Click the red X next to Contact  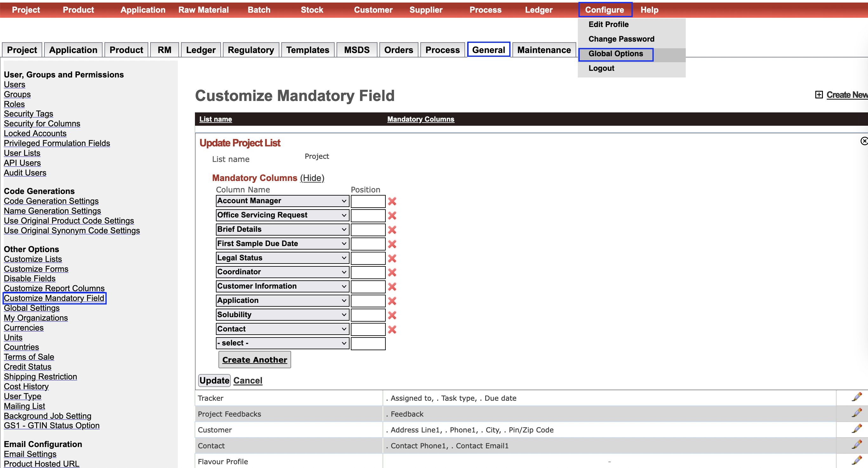coord(392,330)
